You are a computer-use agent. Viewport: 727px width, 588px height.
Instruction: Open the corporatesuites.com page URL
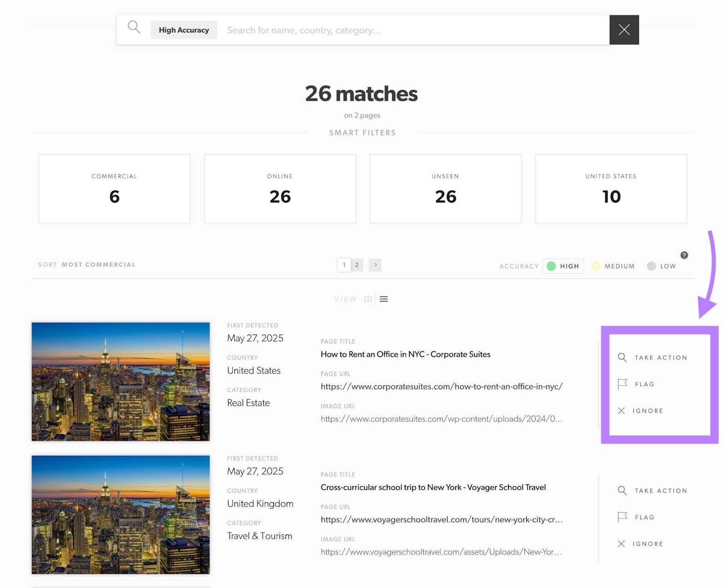point(441,387)
